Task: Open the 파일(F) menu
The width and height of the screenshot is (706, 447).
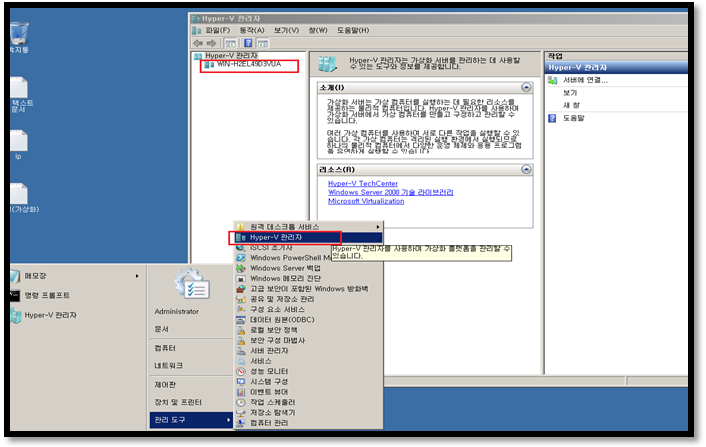Action: tap(217, 30)
